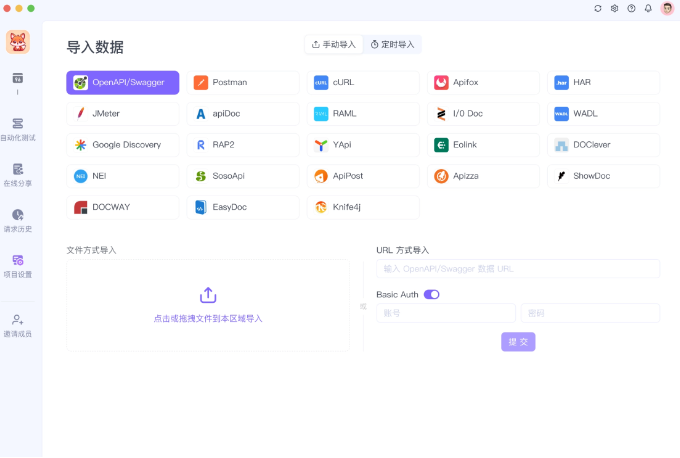Screen dimensions: 680x458
Task: Select Google Discovery import format
Action: [x=122, y=145]
